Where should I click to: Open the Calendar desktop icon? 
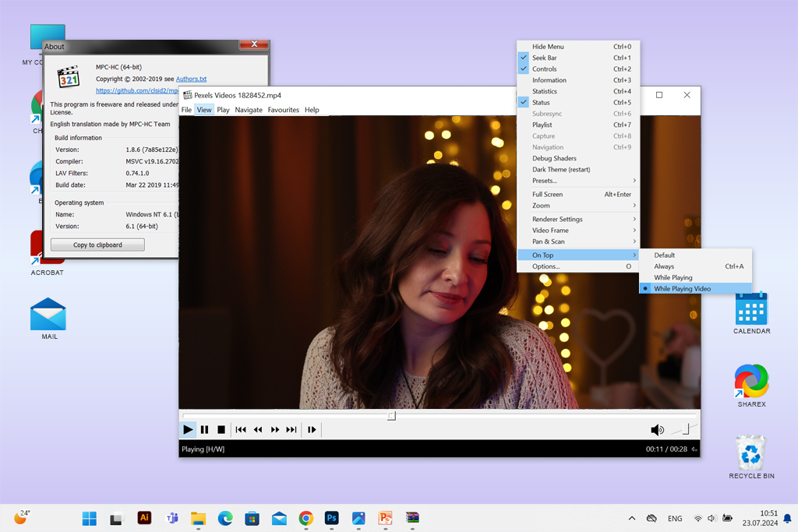[752, 312]
